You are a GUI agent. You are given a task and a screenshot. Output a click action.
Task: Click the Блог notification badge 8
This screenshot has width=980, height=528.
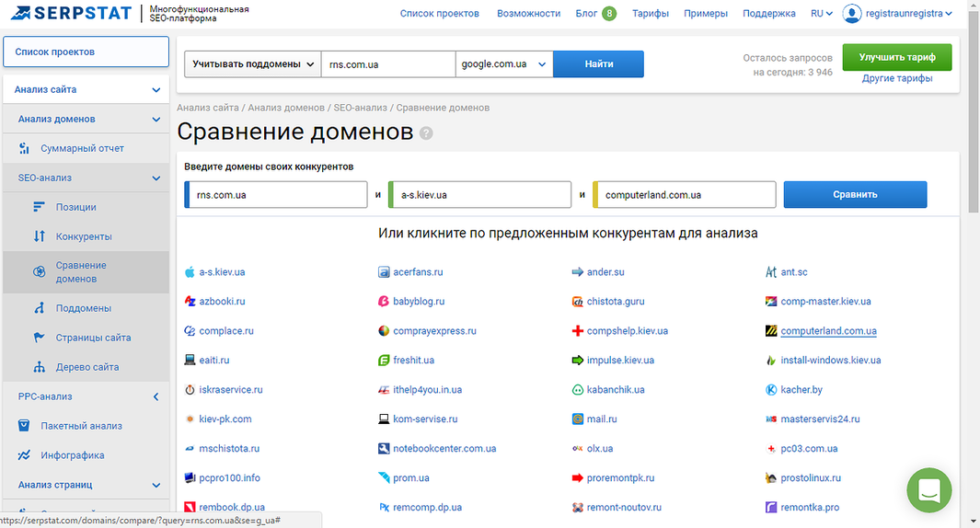coord(609,13)
